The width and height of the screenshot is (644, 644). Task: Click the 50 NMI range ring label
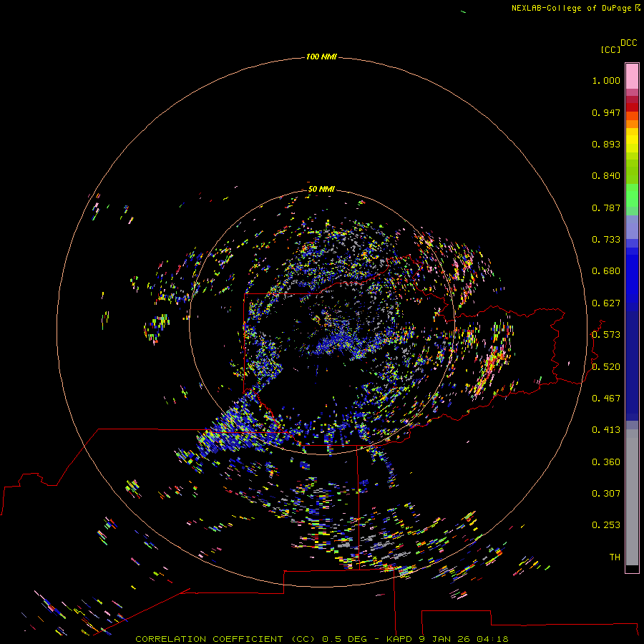coord(321,189)
